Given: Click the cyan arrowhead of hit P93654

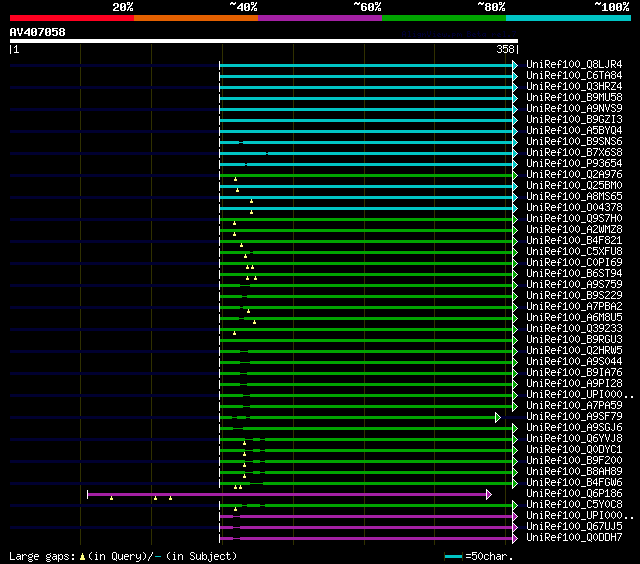Looking at the screenshot, I should point(515,164).
